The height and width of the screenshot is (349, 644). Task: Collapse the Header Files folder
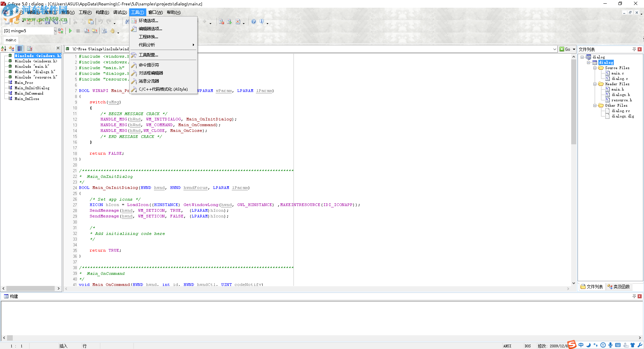tap(595, 84)
